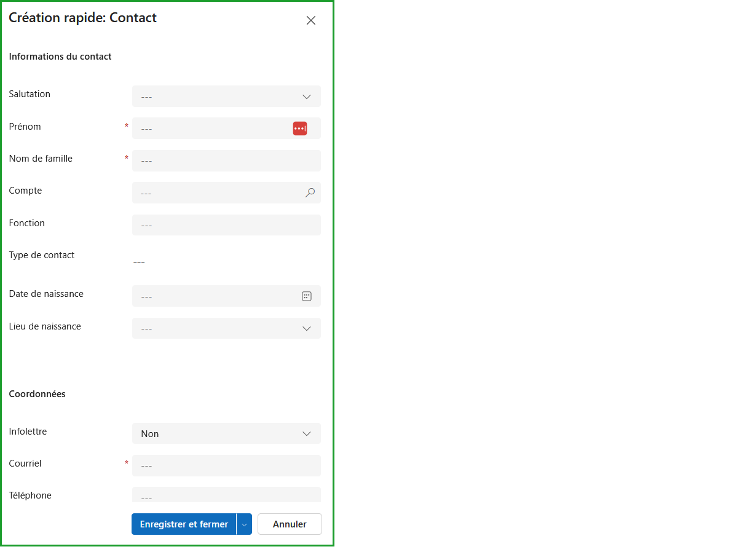Open the calendar icon for Date de naissance
This screenshot has width=742, height=560.
point(306,296)
